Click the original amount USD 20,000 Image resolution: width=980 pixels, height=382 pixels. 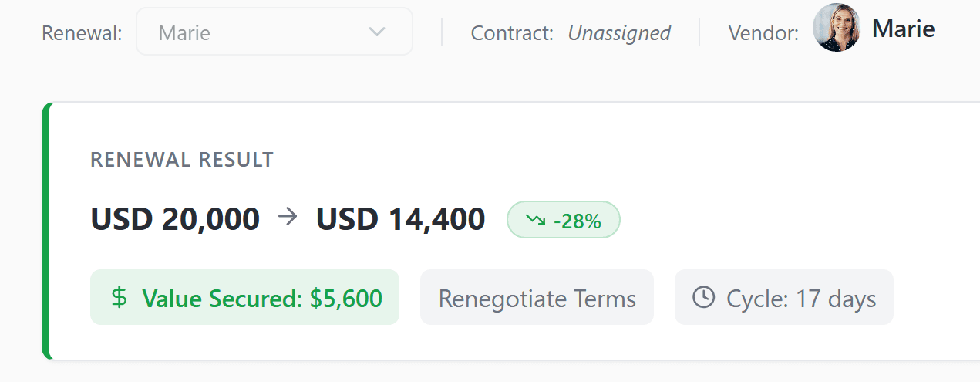[x=175, y=219]
